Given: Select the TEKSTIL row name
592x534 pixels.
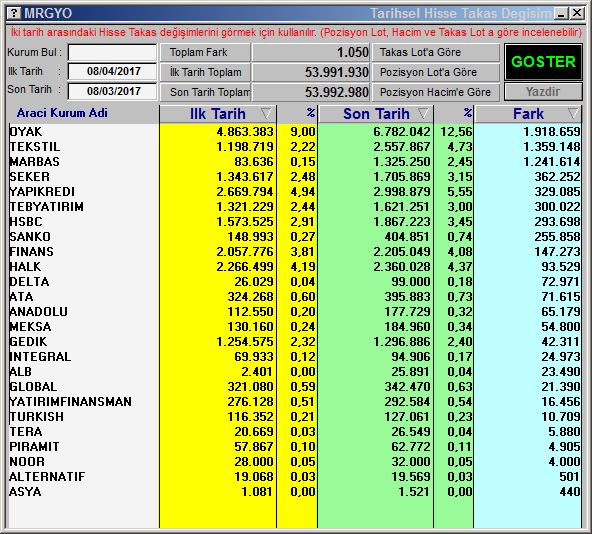Looking at the screenshot, I should pyautogui.click(x=34, y=147).
